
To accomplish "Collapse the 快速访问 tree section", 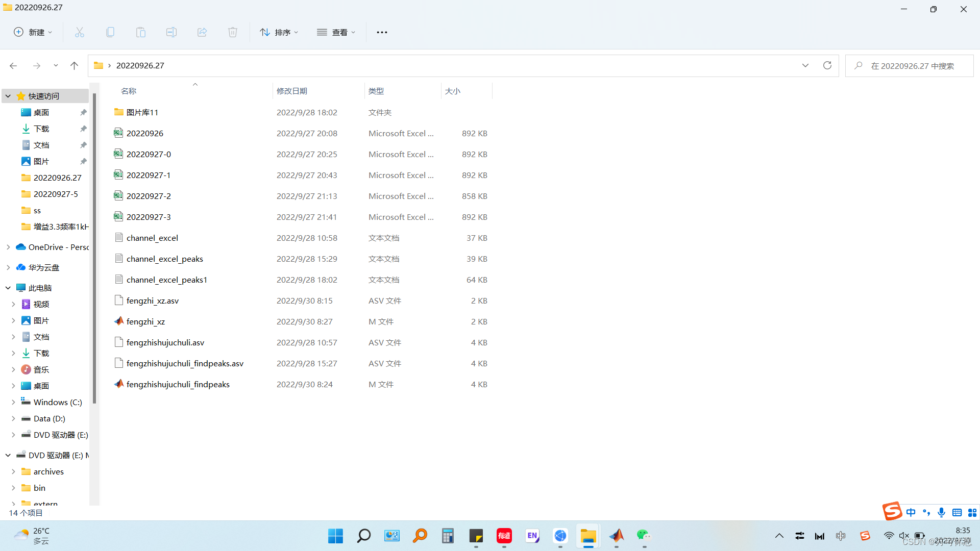I will tap(8, 96).
